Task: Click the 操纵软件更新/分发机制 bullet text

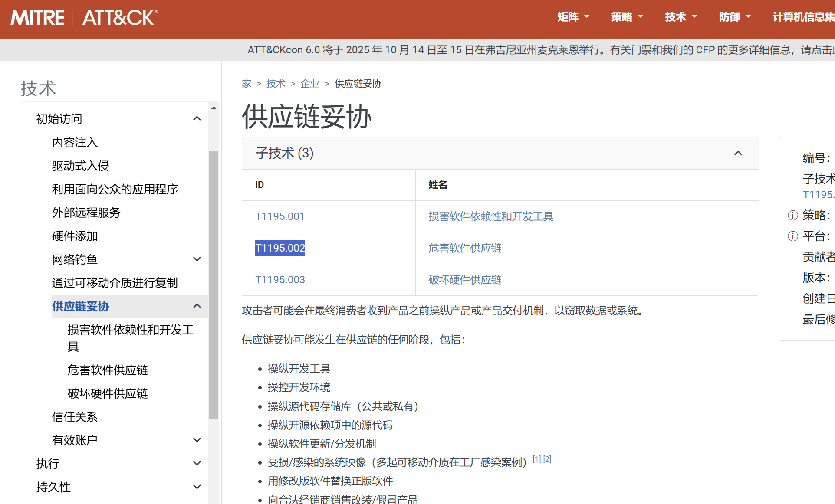Action: (322, 444)
